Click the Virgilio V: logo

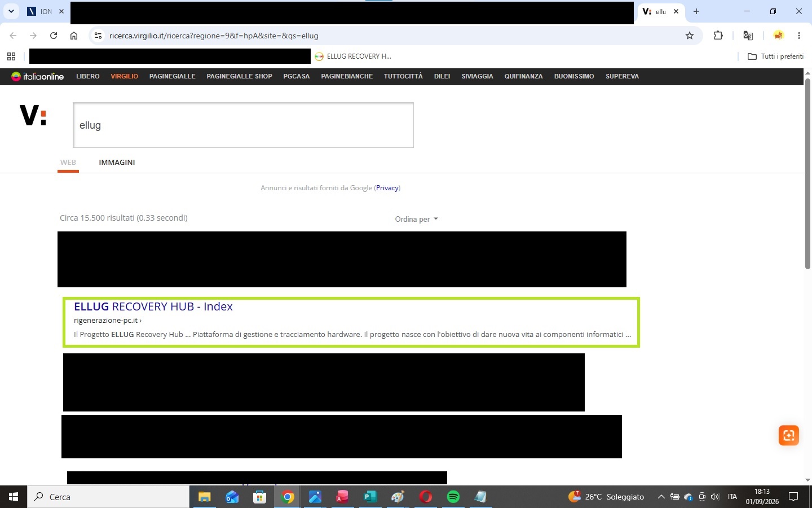pos(33,116)
